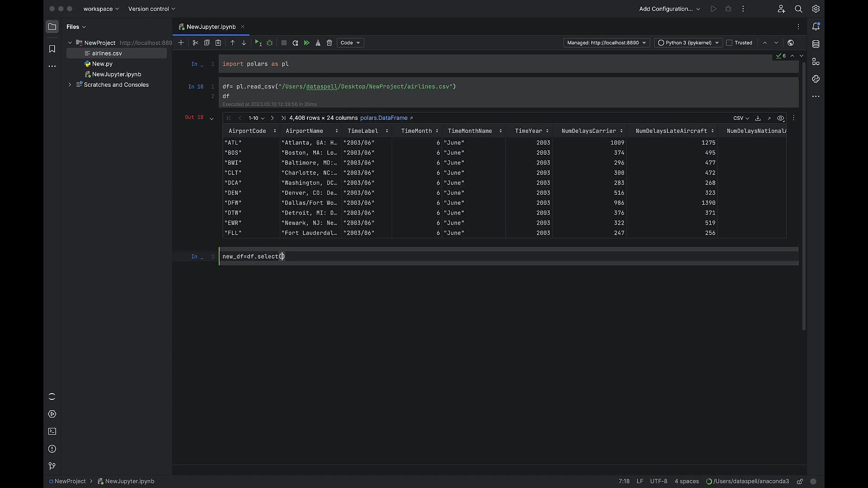Delete the selected cell

pyautogui.click(x=329, y=42)
